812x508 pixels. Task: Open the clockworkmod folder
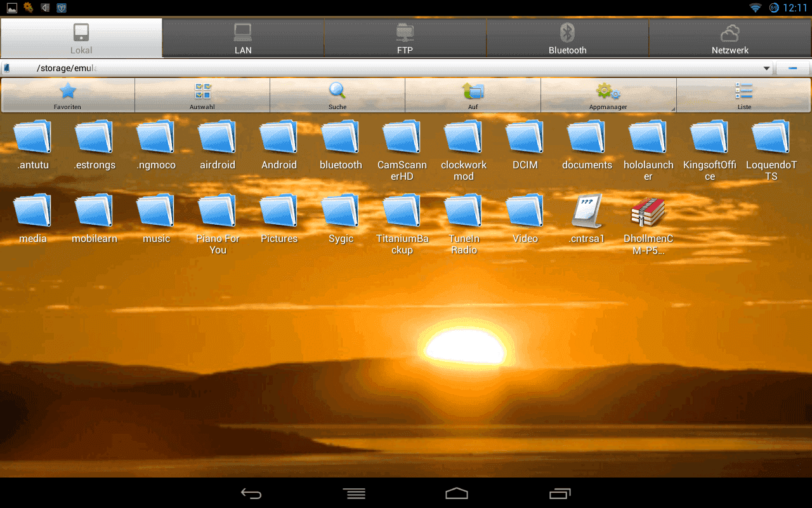[x=464, y=150]
